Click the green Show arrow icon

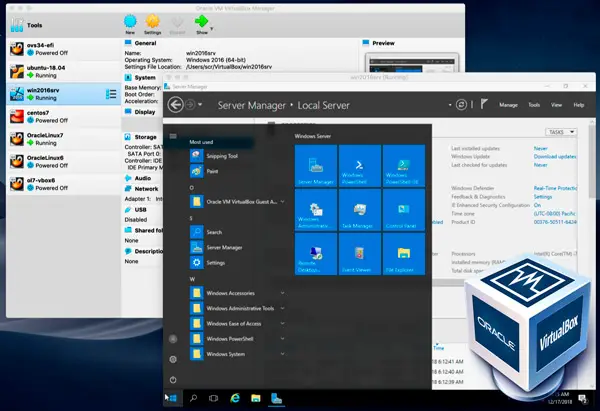point(202,20)
